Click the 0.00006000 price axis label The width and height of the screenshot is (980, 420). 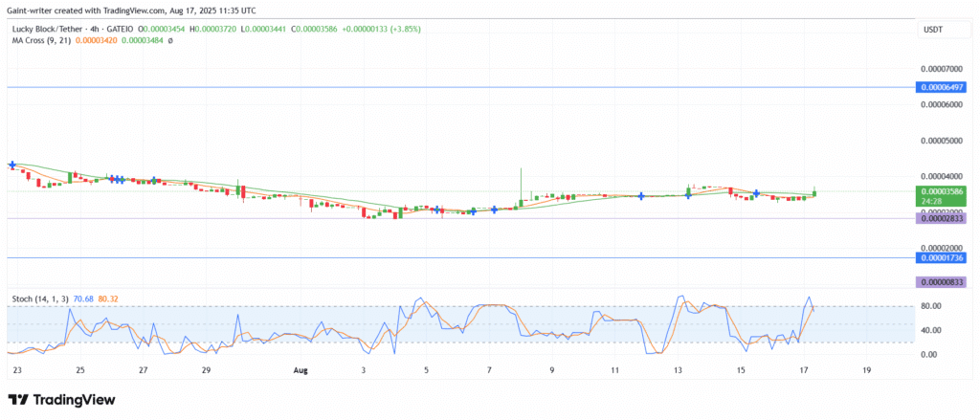943,104
